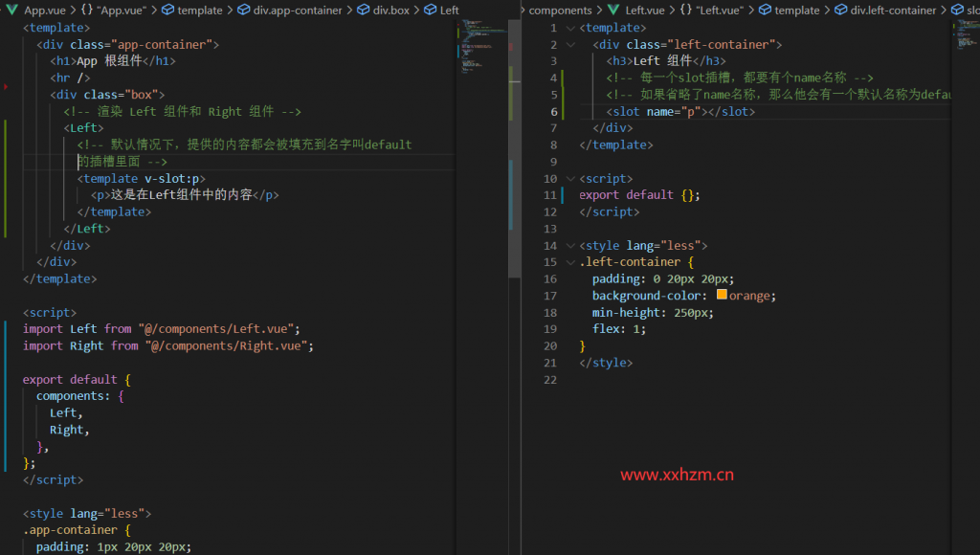Click curly braces icon before "App.vue" breadcrumb
980x555 pixels.
pyautogui.click(x=86, y=10)
